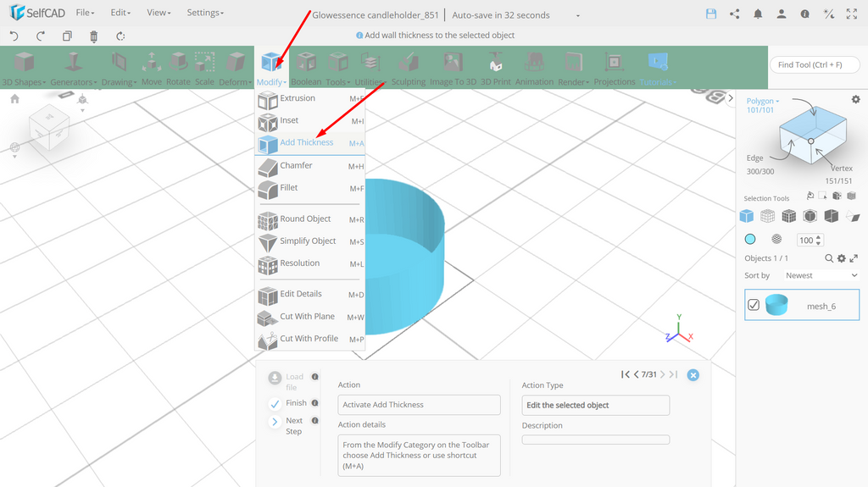868x487 pixels.
Task: Adjust the selection value 100 stepper
Action: coord(819,241)
